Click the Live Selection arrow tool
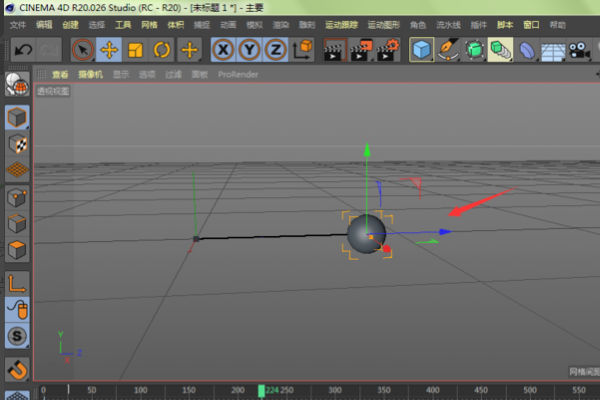The image size is (600, 400). pos(83,49)
